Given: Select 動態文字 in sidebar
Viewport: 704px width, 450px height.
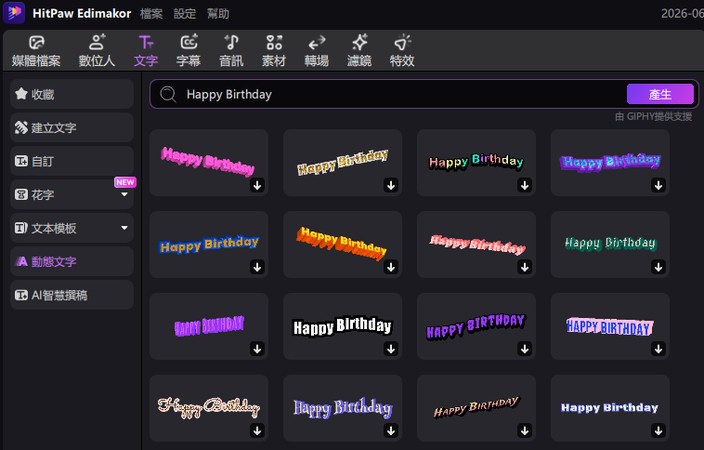Looking at the screenshot, I should [x=72, y=261].
